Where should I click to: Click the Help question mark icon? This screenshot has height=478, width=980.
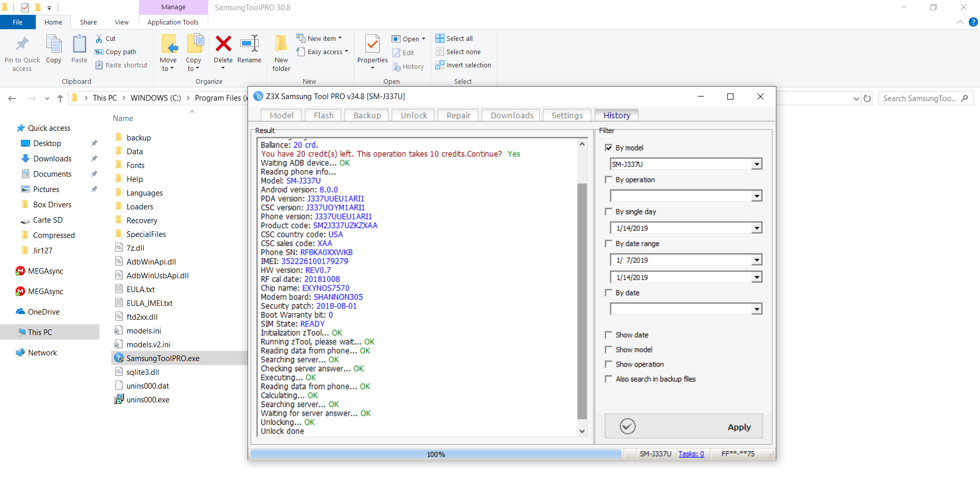click(973, 22)
